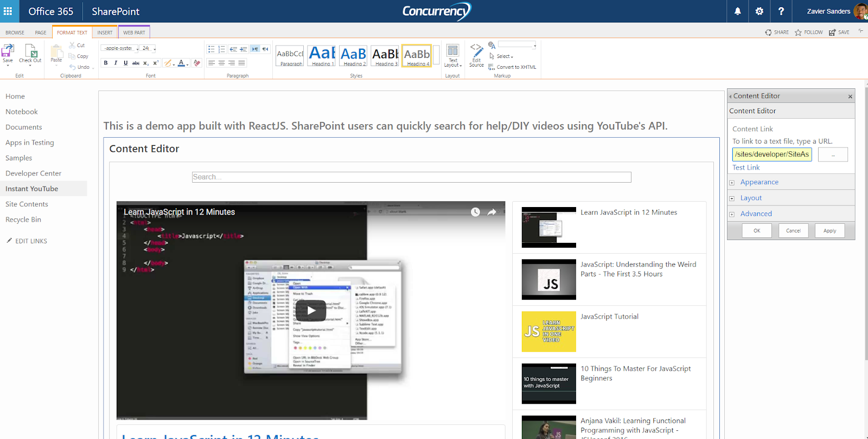The width and height of the screenshot is (868, 439).
Task: Open the font color picker
Action: tap(183, 63)
